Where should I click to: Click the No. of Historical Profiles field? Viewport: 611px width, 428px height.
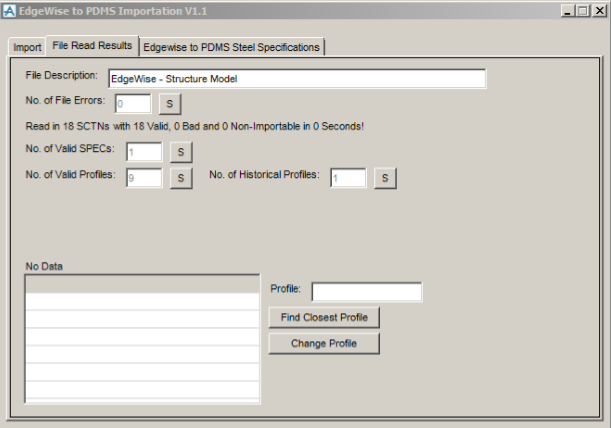click(x=348, y=178)
